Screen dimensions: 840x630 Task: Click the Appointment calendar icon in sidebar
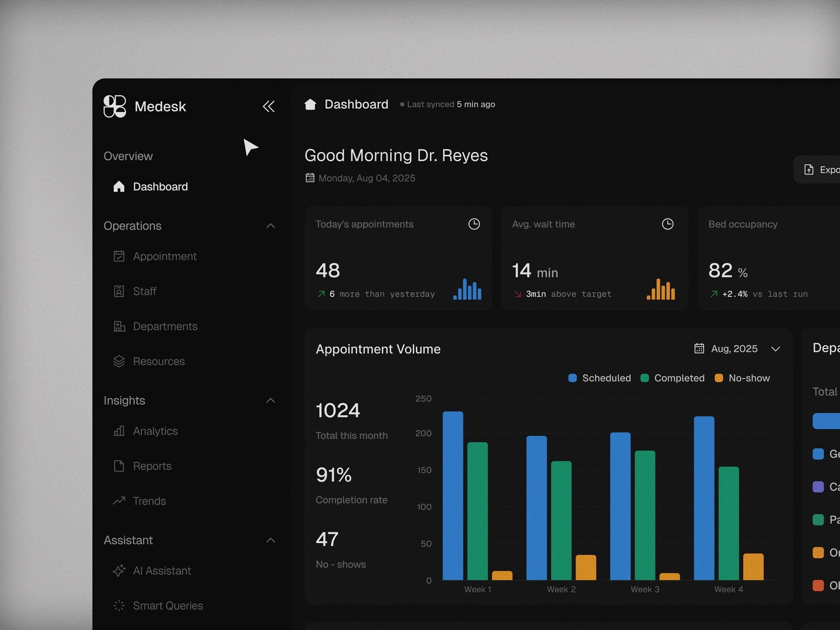[119, 256]
